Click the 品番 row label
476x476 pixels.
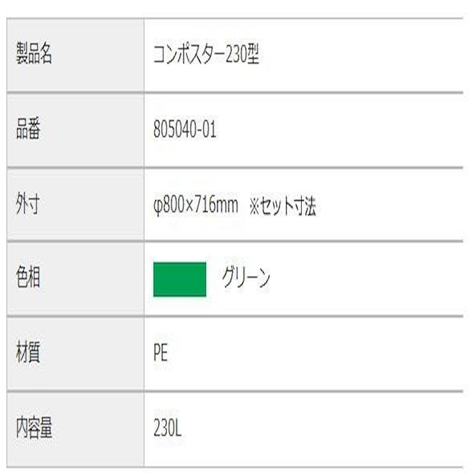29,130
